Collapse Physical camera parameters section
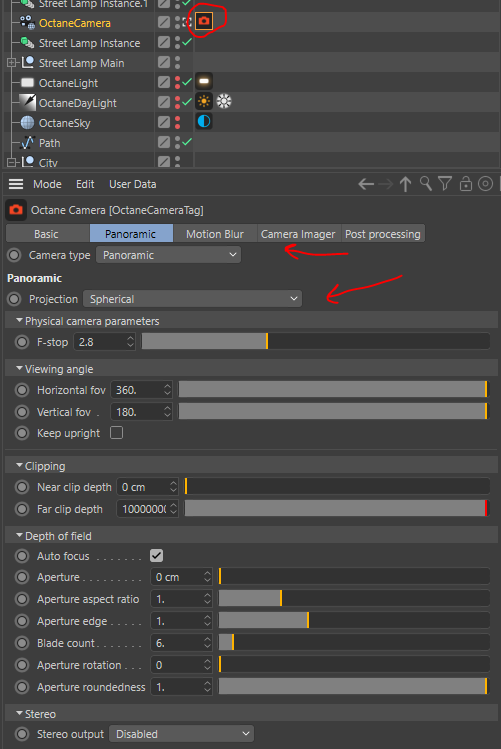This screenshot has width=501, height=749. [19, 321]
